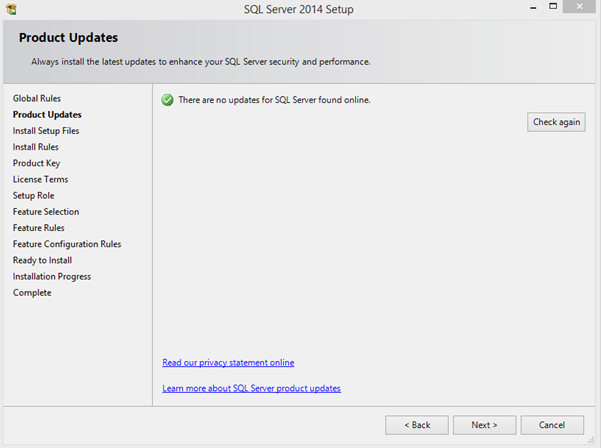Click the green checkmark status icon

pos(167,100)
